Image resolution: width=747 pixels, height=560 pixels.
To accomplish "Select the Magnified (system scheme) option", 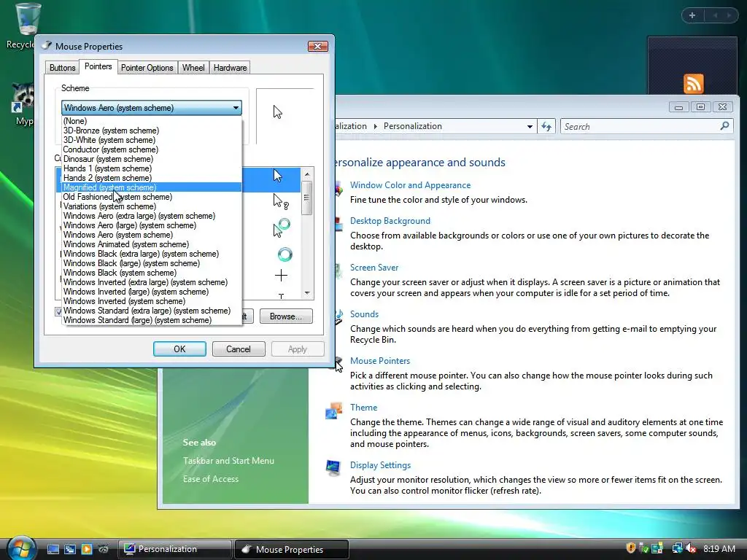I will [x=152, y=187].
